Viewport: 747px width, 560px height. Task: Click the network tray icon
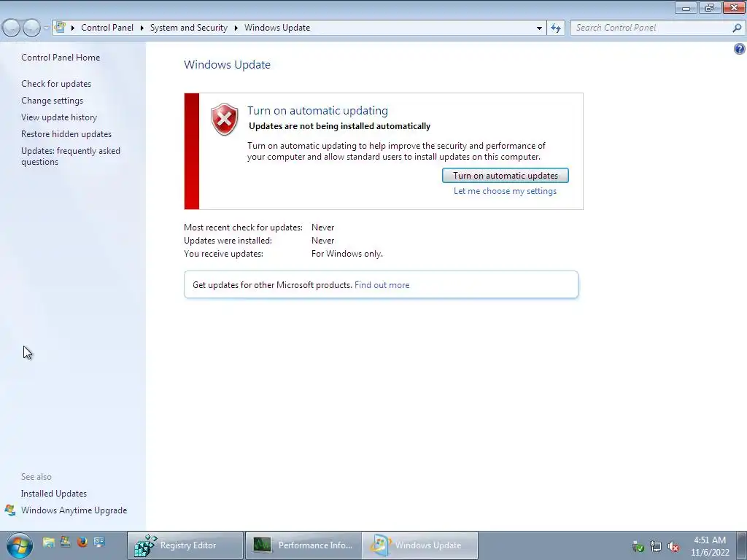656,546
